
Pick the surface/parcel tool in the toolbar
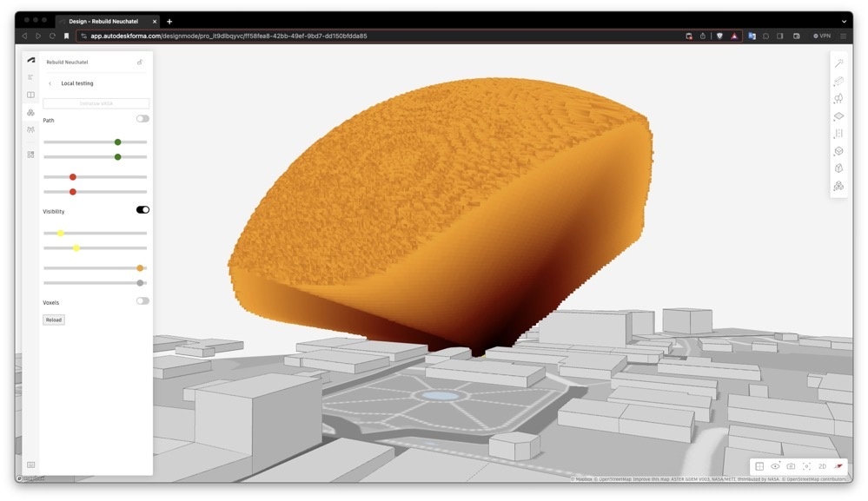pos(838,115)
